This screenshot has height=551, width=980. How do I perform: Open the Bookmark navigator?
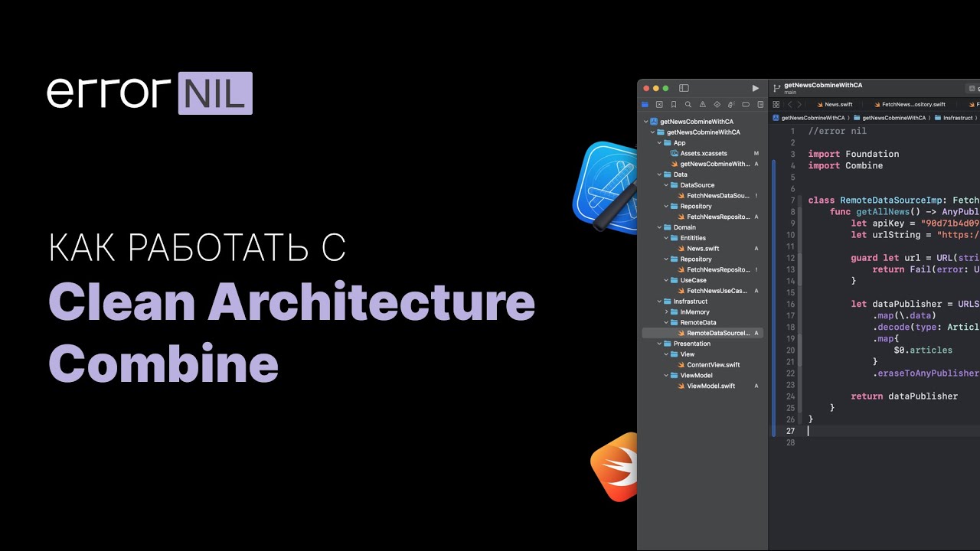tap(674, 105)
